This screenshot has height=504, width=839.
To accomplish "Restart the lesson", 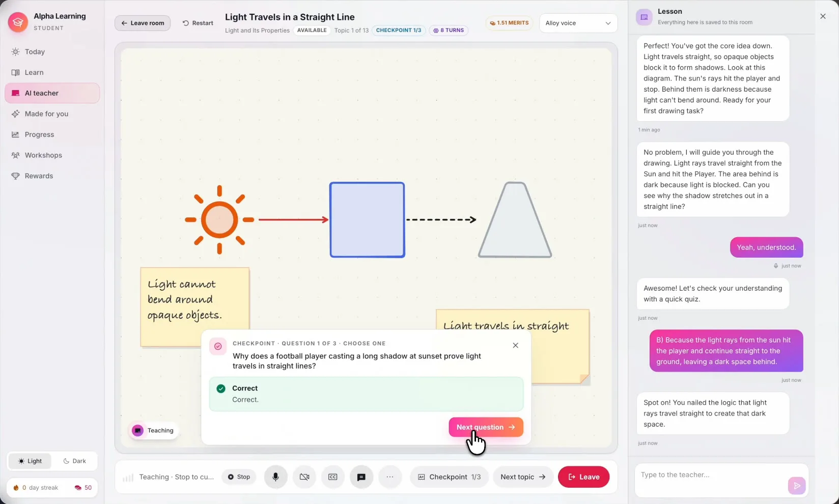I will 198,23.
